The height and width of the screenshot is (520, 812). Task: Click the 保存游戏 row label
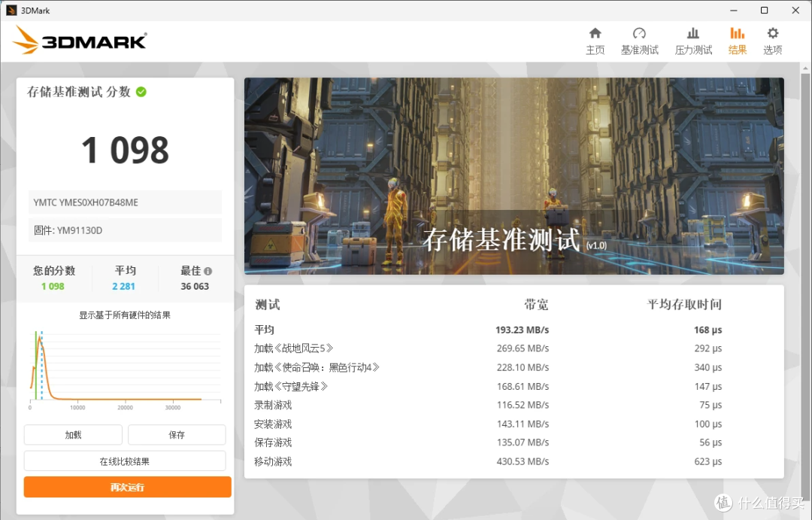[273, 442]
